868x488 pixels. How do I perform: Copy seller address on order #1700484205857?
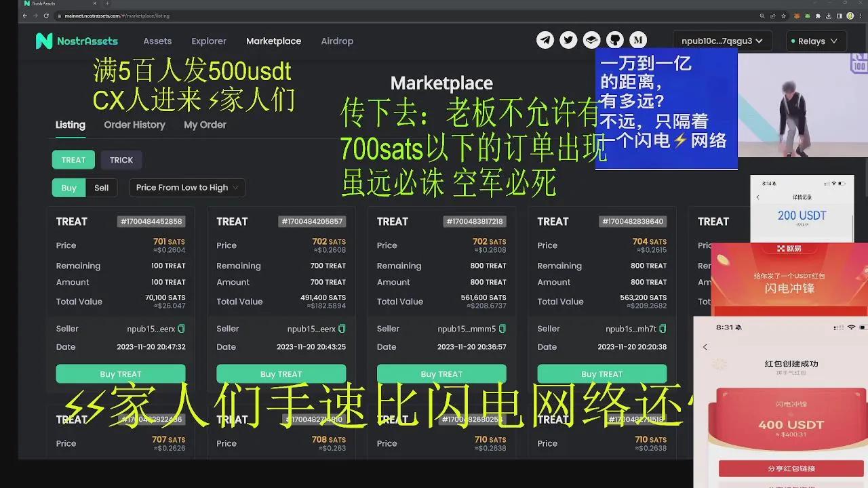point(342,329)
